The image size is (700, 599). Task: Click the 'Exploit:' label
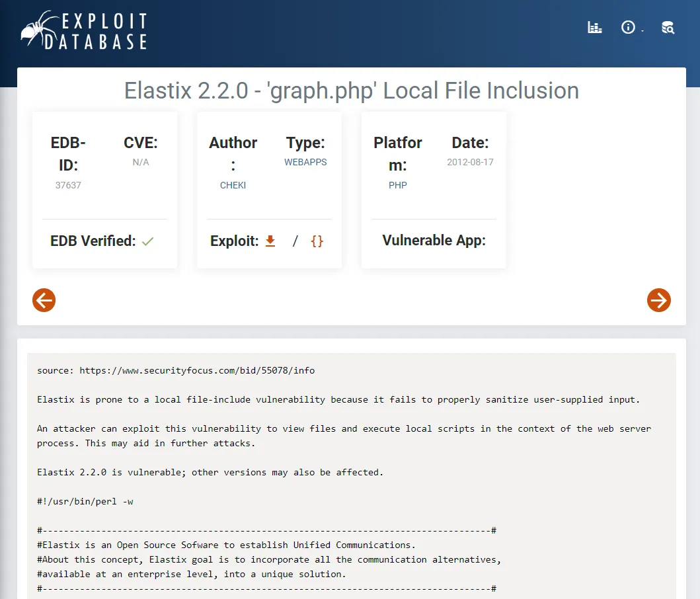tap(235, 241)
